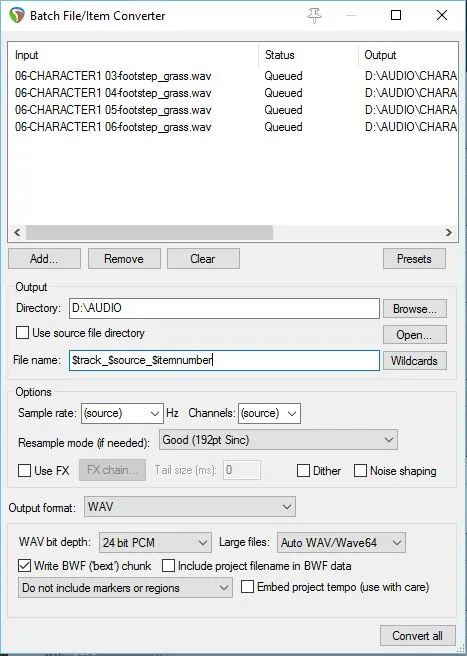Click the horizontal scrollbar thumb in file list
Image resolution: width=467 pixels, height=656 pixels.
(x=149, y=232)
